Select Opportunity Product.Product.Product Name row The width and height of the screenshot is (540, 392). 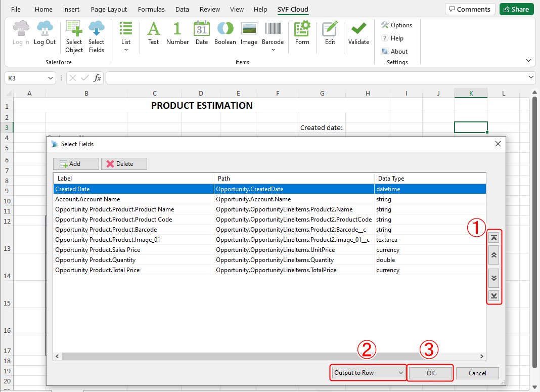pos(269,209)
